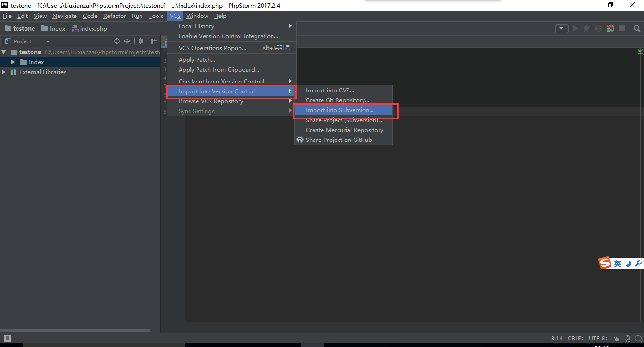Click the Project panel horizontal scrollbar
644x347 pixels.
point(75,330)
